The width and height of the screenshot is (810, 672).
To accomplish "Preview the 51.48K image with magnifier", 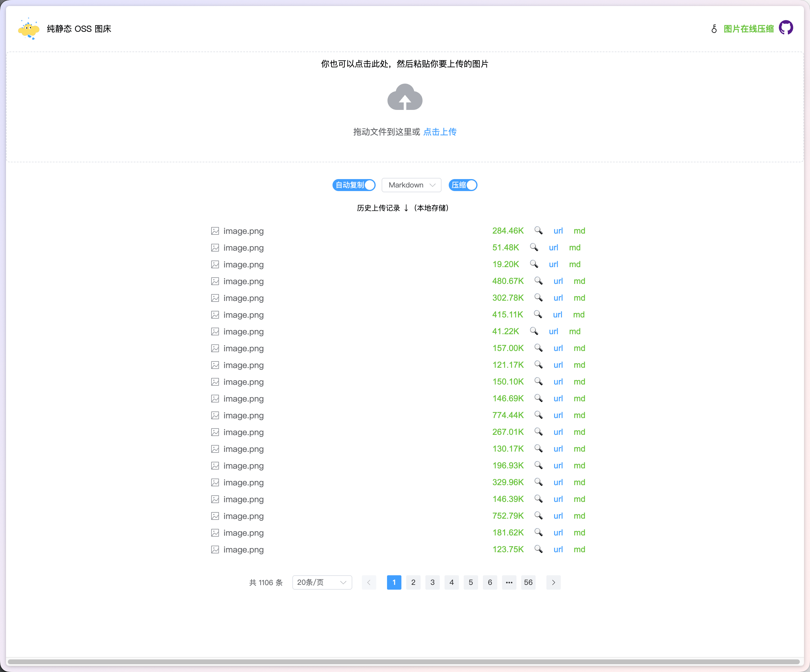I will click(534, 248).
